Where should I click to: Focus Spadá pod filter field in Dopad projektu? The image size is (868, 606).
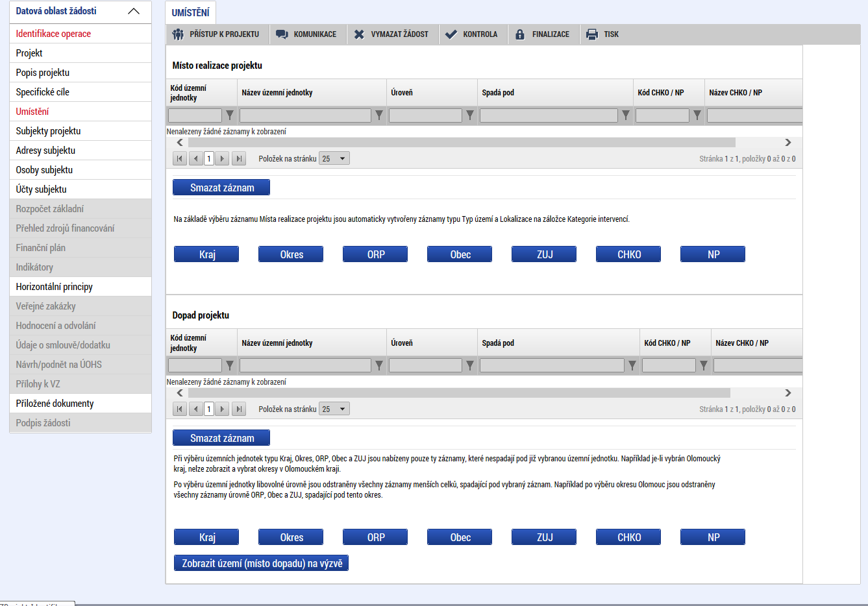pos(552,366)
